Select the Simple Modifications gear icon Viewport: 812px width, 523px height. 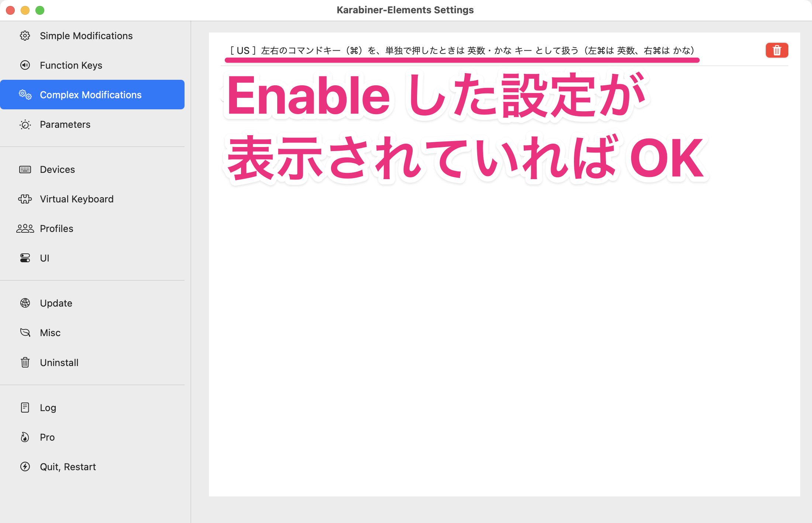[x=25, y=36]
